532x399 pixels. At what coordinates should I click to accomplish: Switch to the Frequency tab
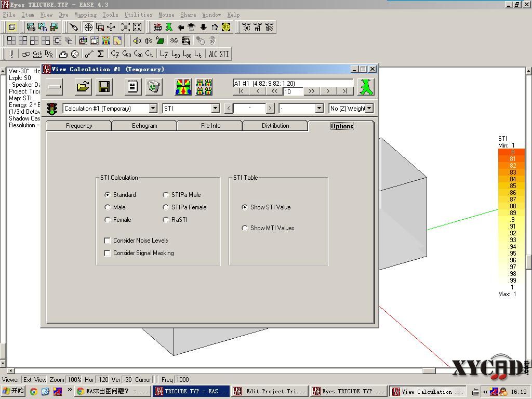(79, 126)
